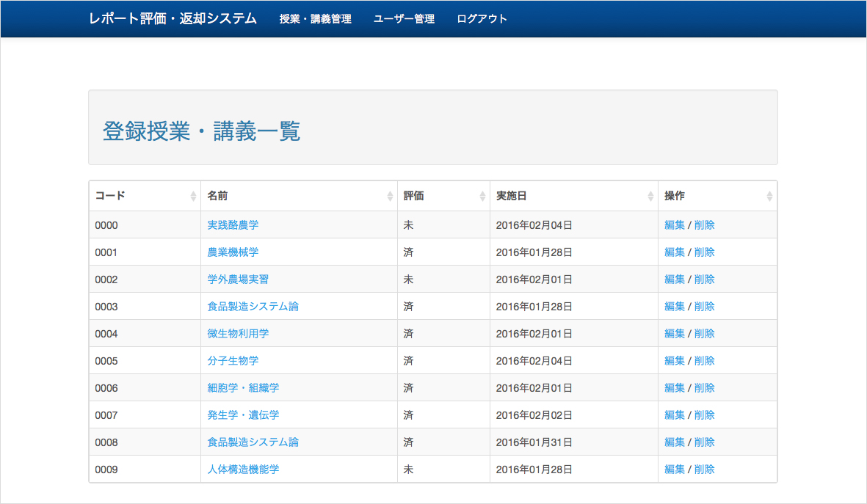
Task: Edit the 0005 分子生物学 row
Action: pos(674,361)
